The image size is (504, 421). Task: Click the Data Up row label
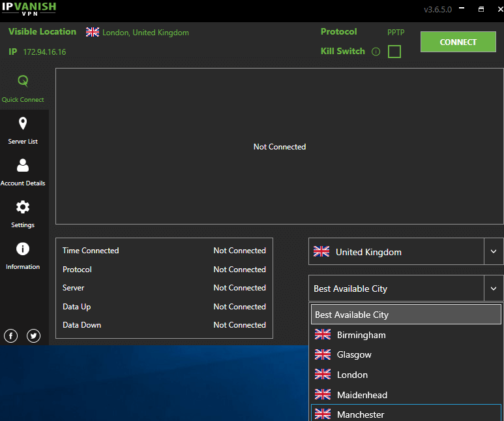tap(76, 307)
